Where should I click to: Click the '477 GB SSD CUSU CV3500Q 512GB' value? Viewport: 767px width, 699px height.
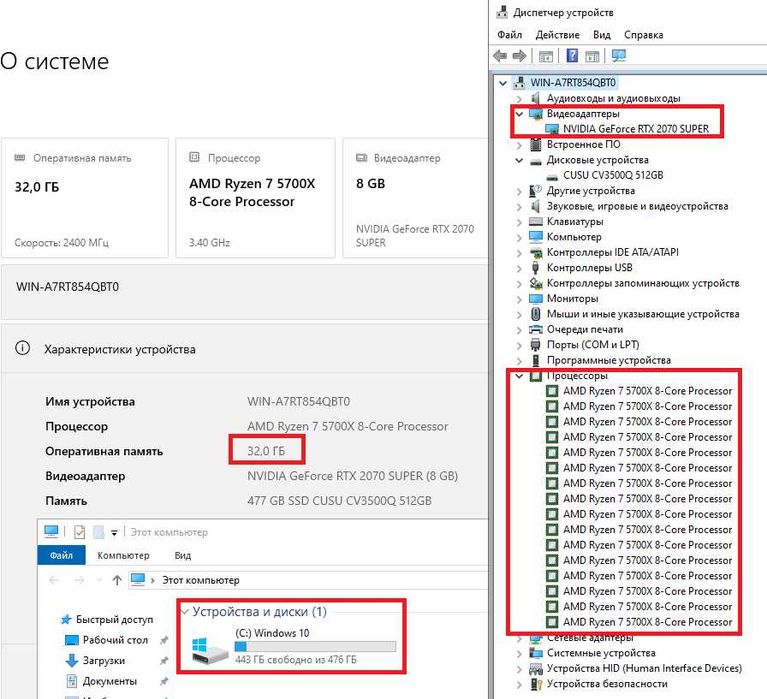pos(339,501)
